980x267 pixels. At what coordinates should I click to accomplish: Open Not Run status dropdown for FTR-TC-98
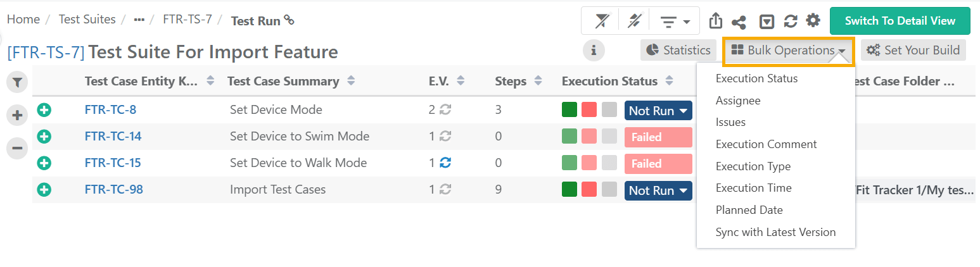pyautogui.click(x=658, y=190)
